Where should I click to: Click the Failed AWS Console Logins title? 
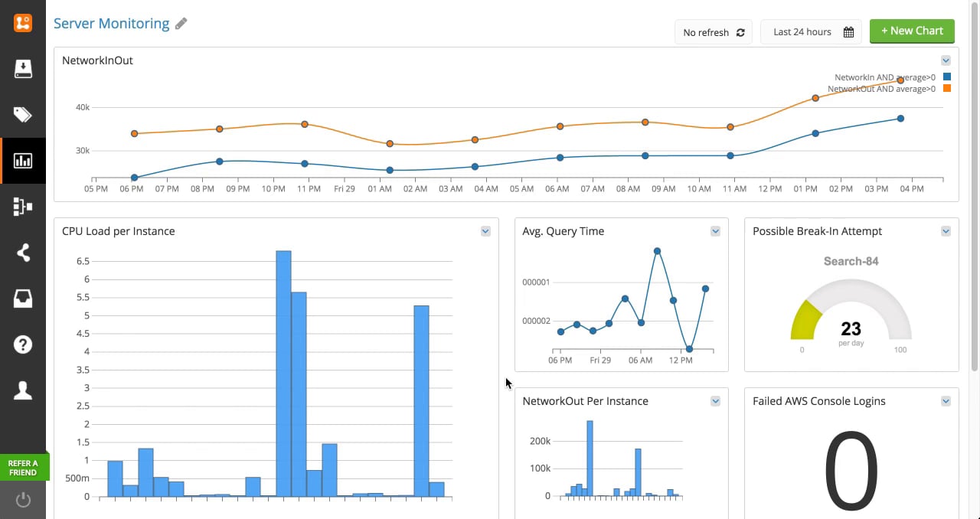[818, 401]
